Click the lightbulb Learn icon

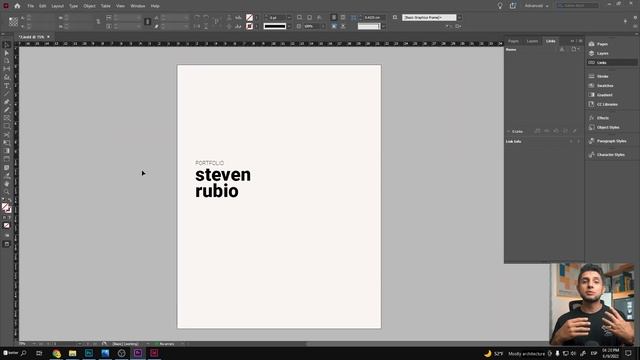500,6
